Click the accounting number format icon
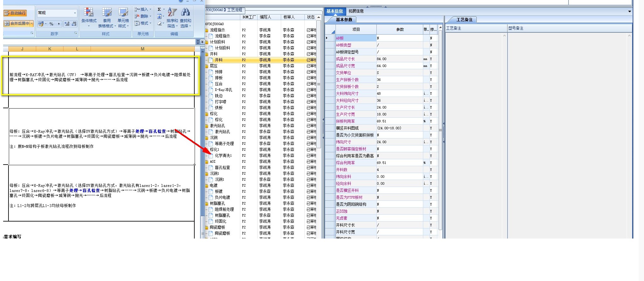Viewport: 644px width, 281px height. point(41,24)
